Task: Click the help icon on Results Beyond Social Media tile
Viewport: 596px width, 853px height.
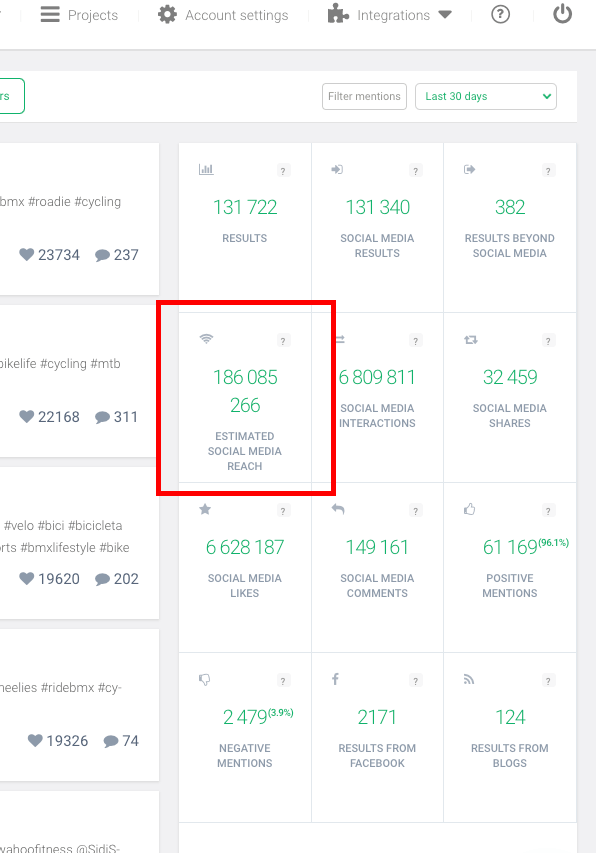Action: 548,171
